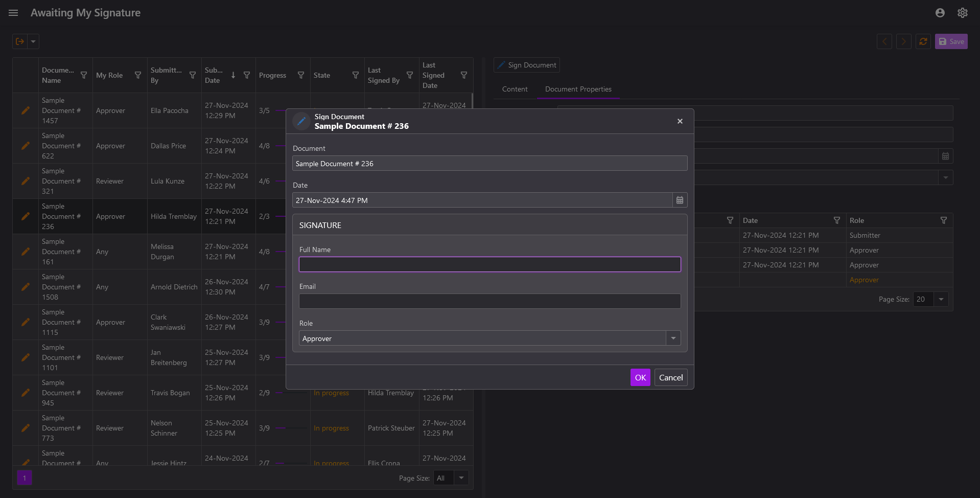Open the hamburger navigation menu
Screen dimensions: 980x498
coord(13,13)
